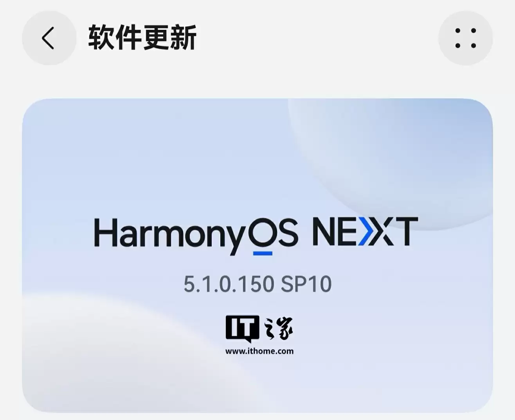This screenshot has width=515, height=420.
Task: Tap the back arrow icon
Action: tap(49, 38)
